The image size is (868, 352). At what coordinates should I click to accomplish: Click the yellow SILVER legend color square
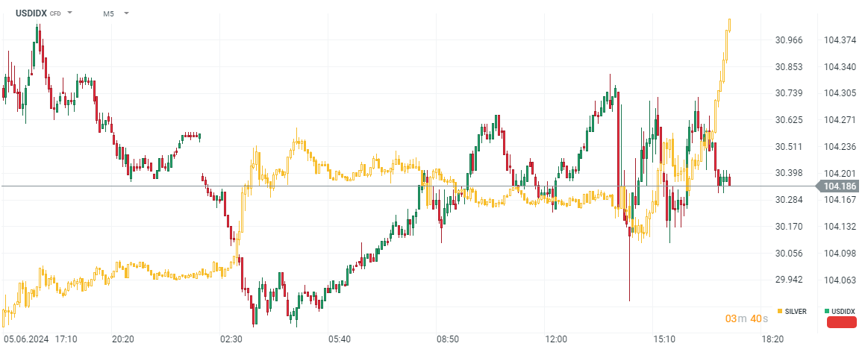781,311
